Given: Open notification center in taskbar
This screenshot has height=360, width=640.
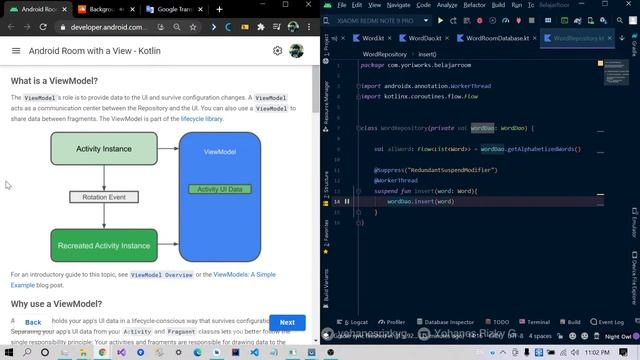Looking at the screenshot, I should [x=623, y=352].
